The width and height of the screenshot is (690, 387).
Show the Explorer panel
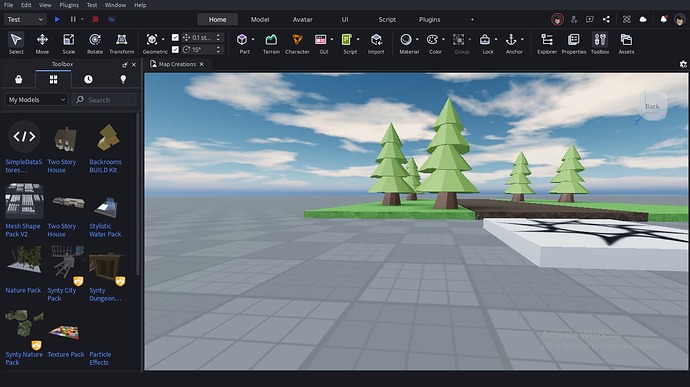[x=547, y=43]
